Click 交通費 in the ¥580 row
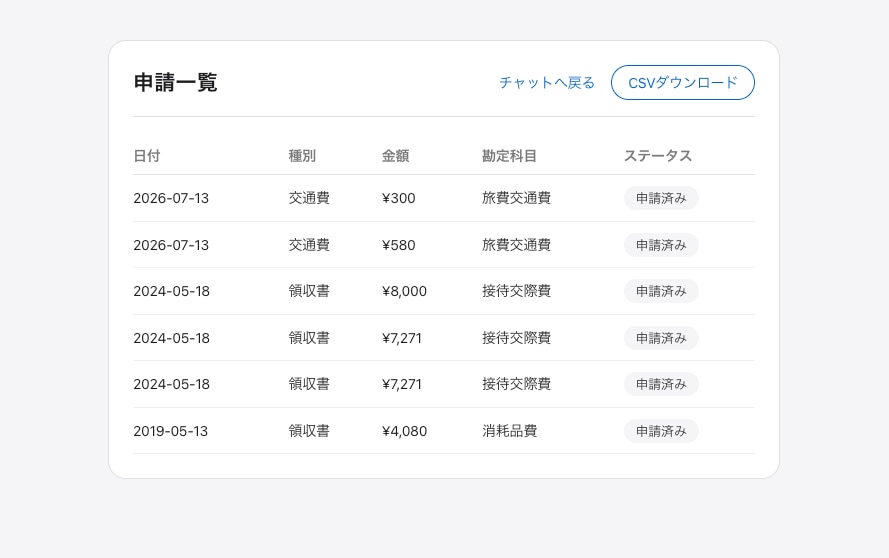This screenshot has height=558, width=889. [309, 245]
